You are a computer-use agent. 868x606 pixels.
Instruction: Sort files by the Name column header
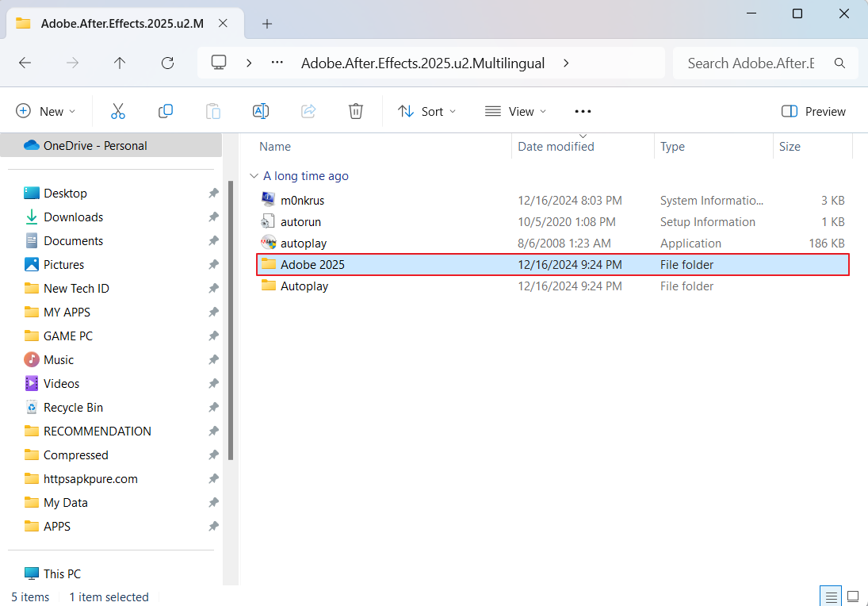click(x=275, y=147)
